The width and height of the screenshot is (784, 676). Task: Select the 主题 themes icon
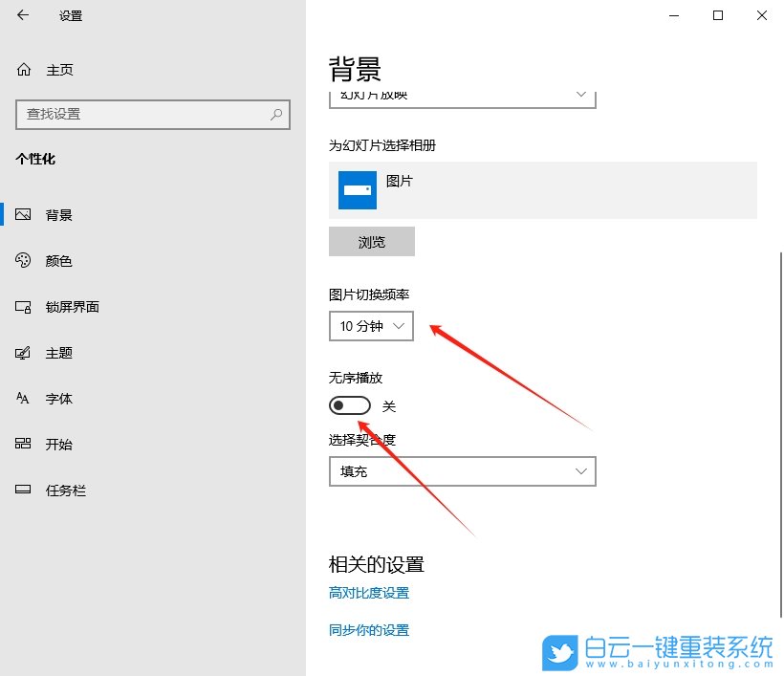(x=23, y=352)
